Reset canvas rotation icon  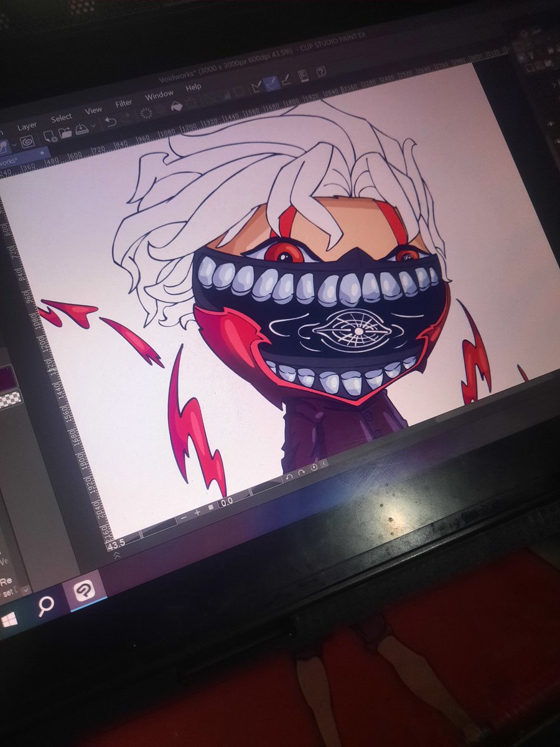click(x=314, y=467)
